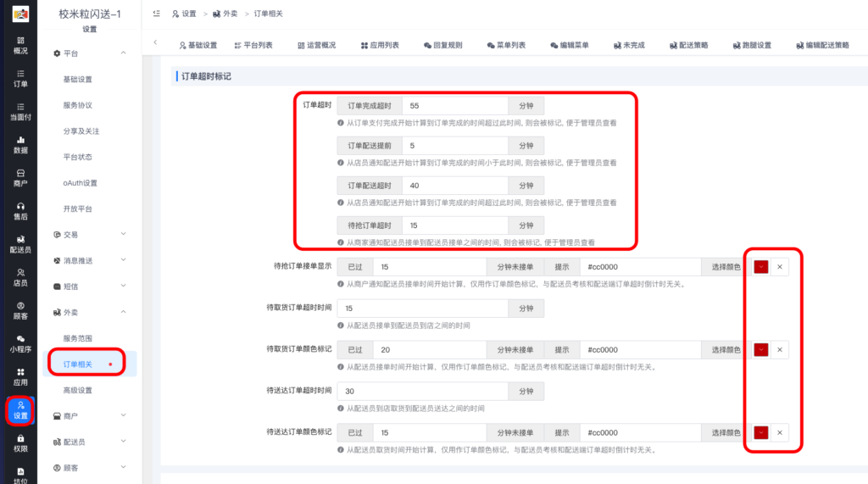The height and width of the screenshot is (484, 868).
Task: Click 选择颜色 for 待抢订单接单显示
Action: (726, 267)
